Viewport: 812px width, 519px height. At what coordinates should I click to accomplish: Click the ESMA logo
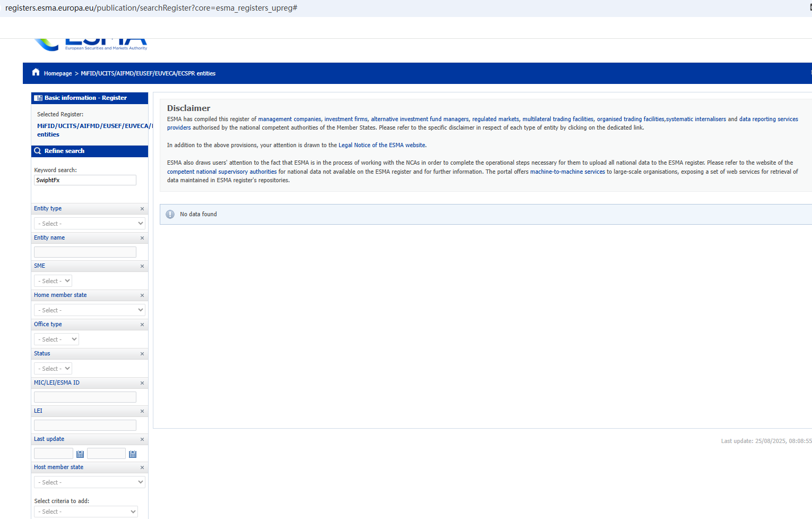pos(90,45)
